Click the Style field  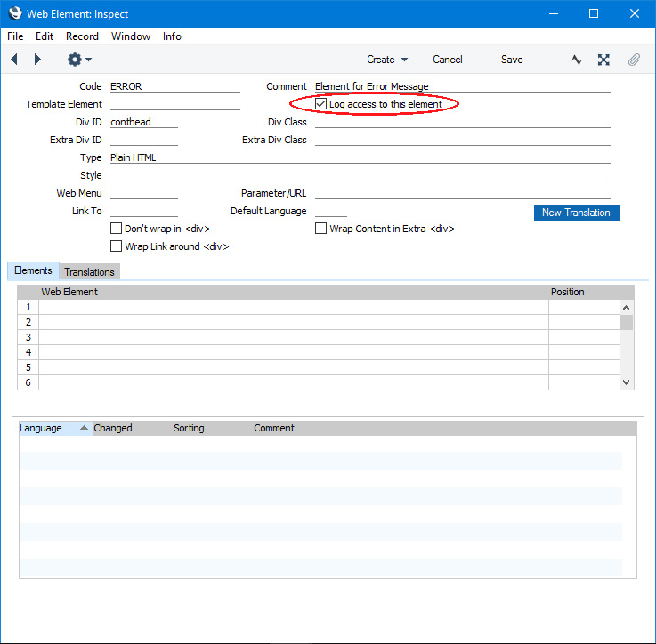click(x=360, y=175)
